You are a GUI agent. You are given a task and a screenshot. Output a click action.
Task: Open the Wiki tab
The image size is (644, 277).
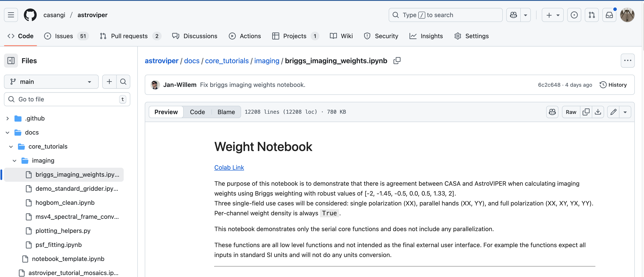pos(341,36)
